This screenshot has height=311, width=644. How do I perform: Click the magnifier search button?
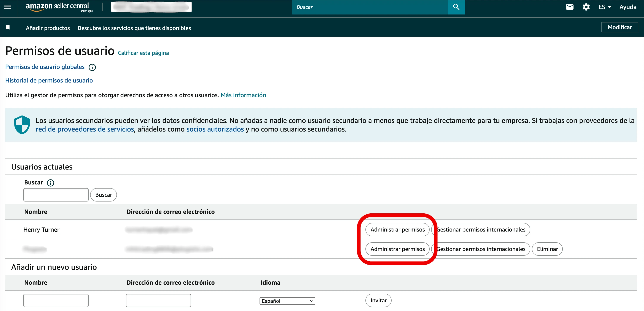(456, 7)
